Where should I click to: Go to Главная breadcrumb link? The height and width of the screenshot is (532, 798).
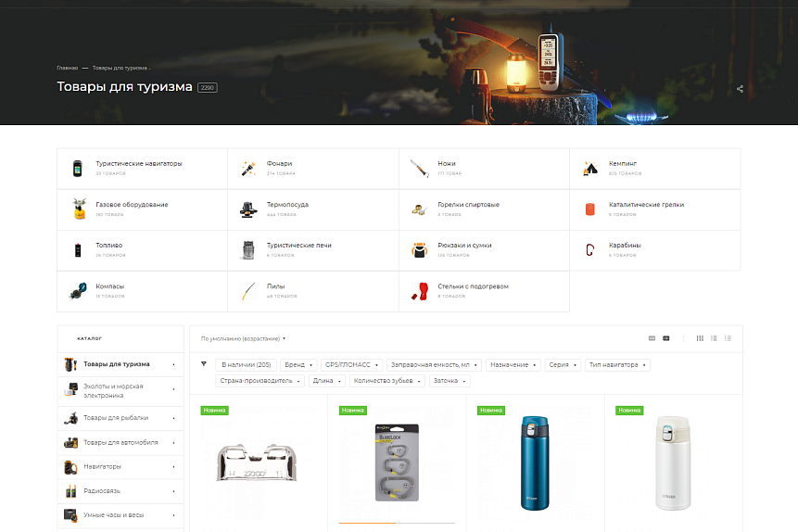coord(67,68)
